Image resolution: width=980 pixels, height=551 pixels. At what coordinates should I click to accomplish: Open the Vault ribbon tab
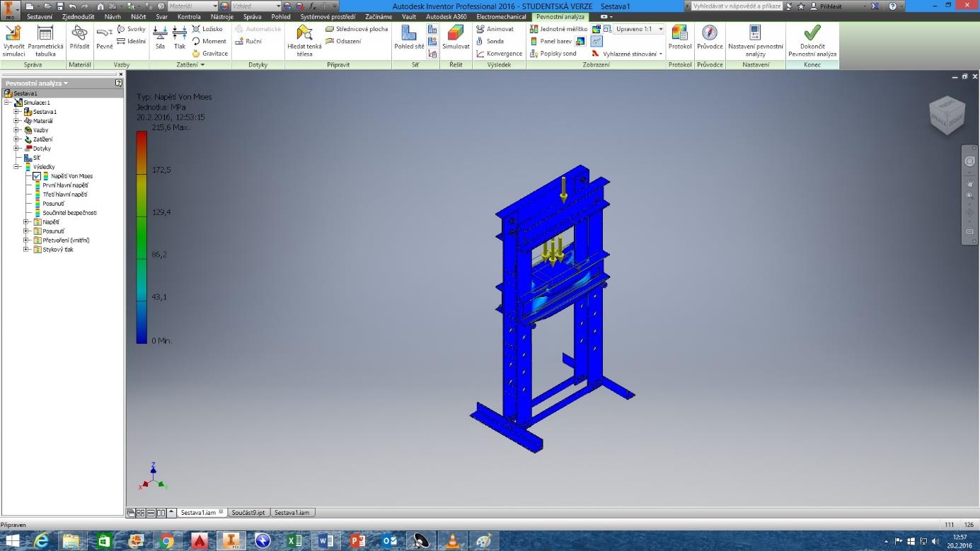pos(409,16)
